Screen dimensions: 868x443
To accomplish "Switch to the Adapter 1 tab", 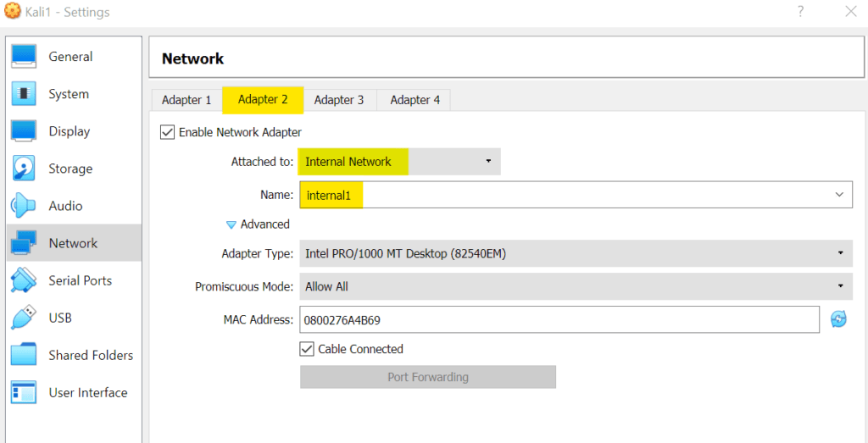I will 186,100.
